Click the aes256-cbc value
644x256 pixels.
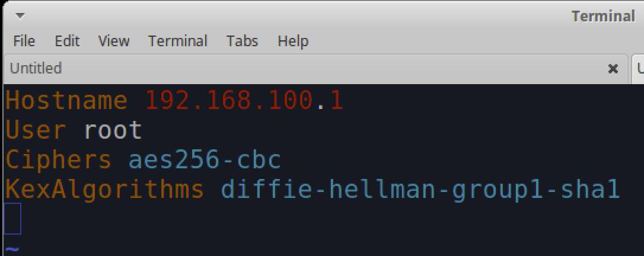[x=205, y=159]
